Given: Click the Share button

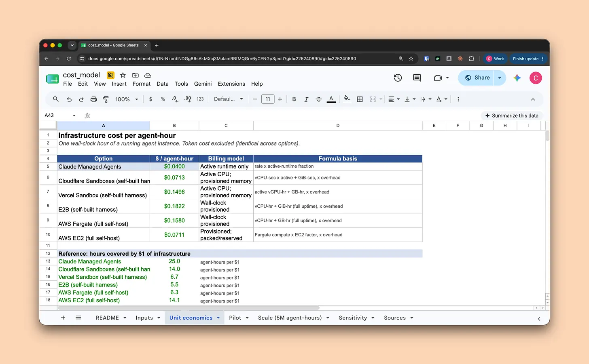Looking at the screenshot, I should (x=477, y=78).
